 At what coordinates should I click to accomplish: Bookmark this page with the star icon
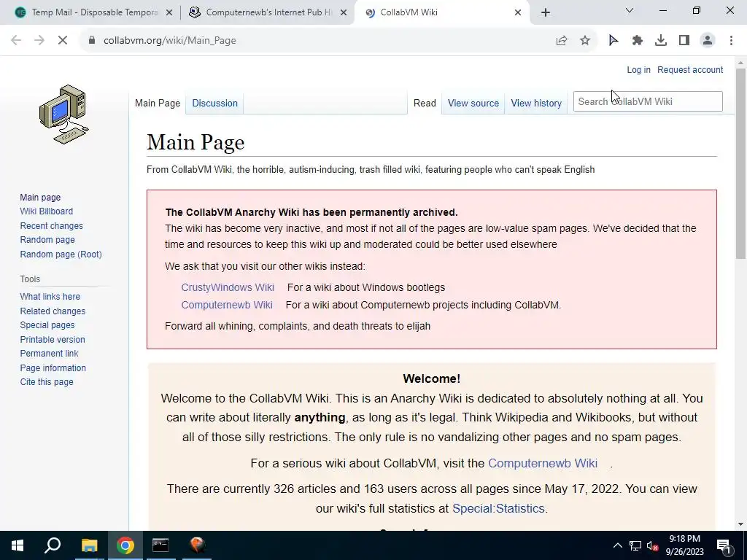585,41
